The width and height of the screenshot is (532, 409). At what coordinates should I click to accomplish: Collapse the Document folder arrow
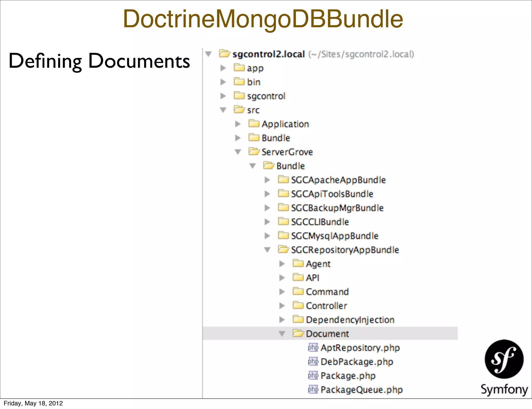coord(282,334)
